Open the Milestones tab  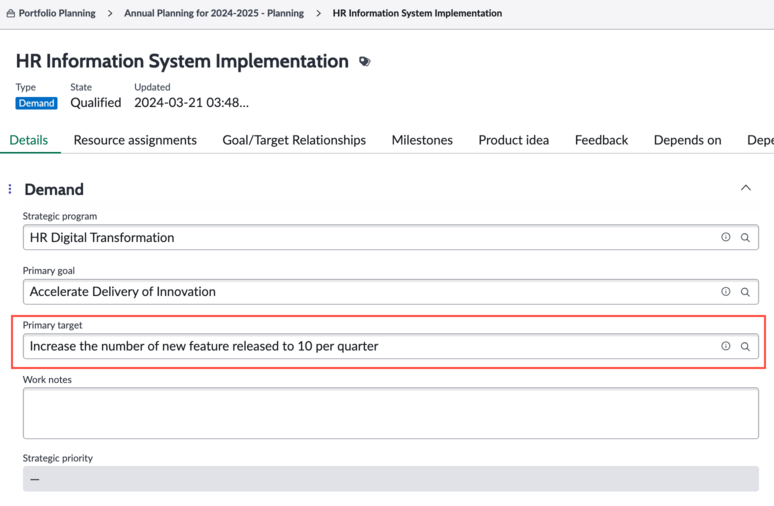(422, 140)
